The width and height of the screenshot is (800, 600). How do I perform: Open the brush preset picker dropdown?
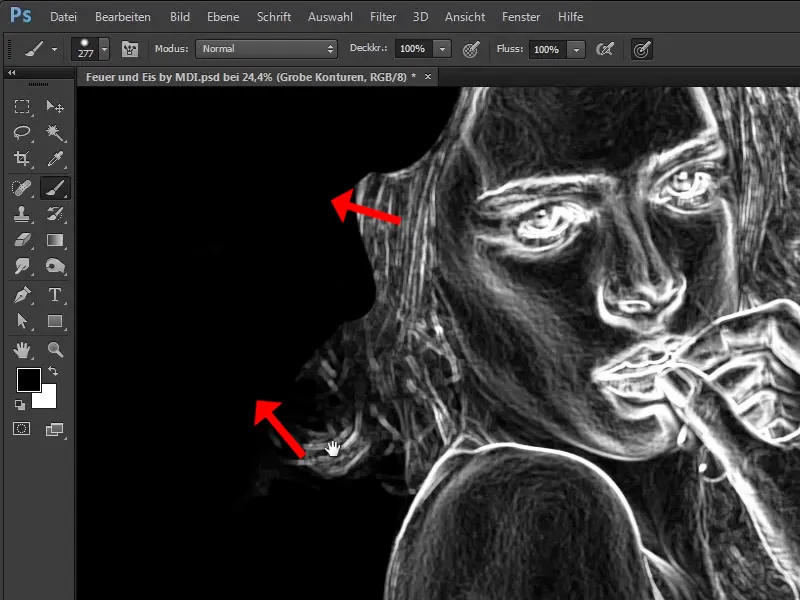point(105,49)
